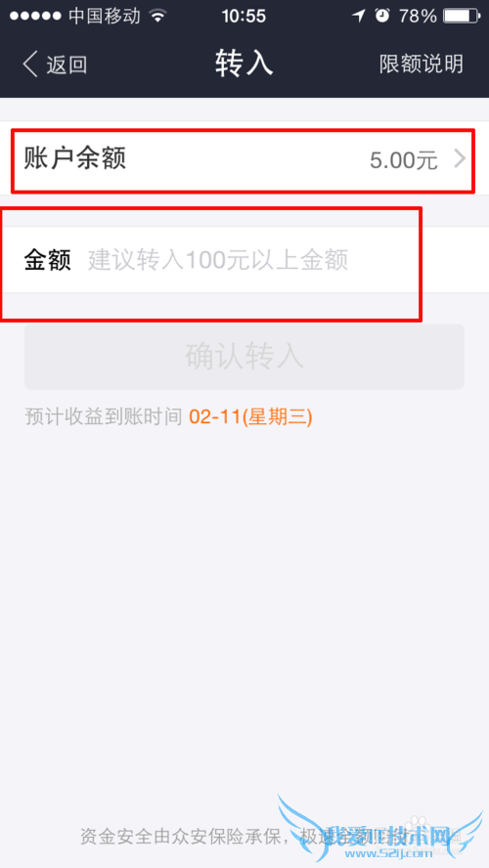
Task: Focus the 金额 amount input field
Action: click(244, 260)
